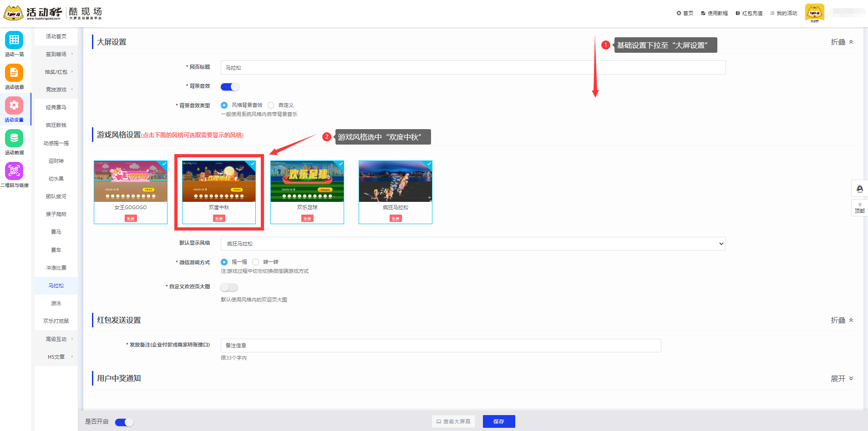Open 红包充值 in header
The image size is (868, 431).
749,13
